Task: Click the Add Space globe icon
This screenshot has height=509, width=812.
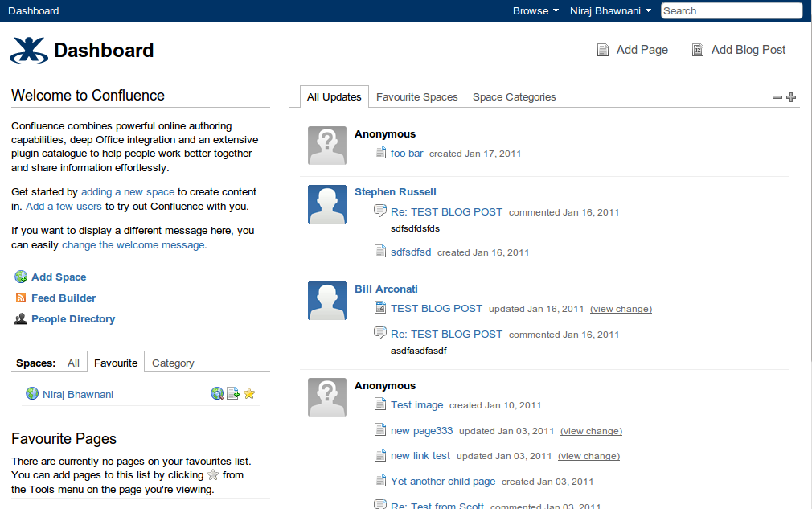Action: tap(21, 277)
